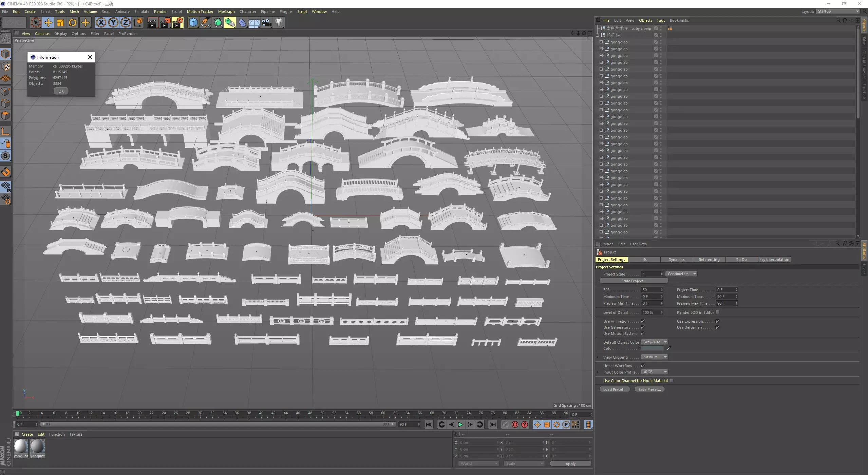Select the Move tool in the top toolbar
868x475 pixels.
pos(48,23)
